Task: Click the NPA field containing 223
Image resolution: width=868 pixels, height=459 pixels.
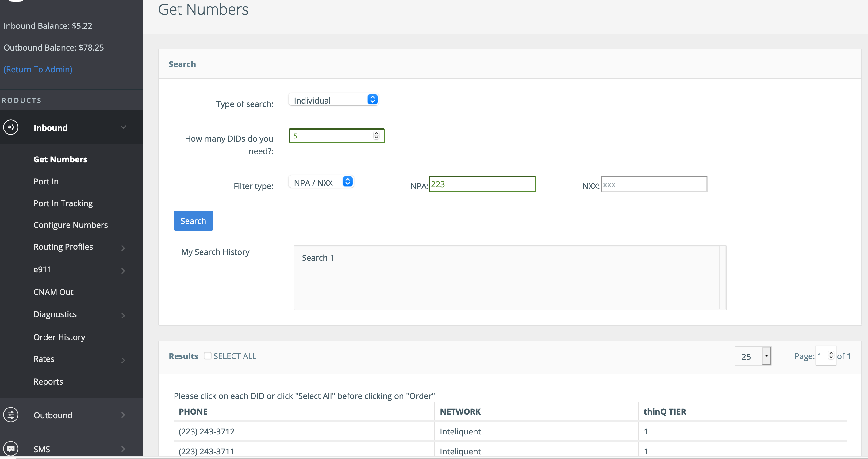Action: (x=482, y=184)
